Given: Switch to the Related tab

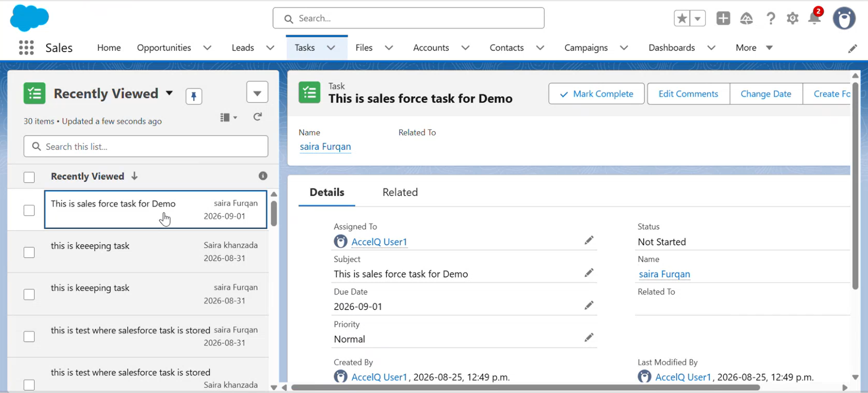Looking at the screenshot, I should click(x=400, y=192).
